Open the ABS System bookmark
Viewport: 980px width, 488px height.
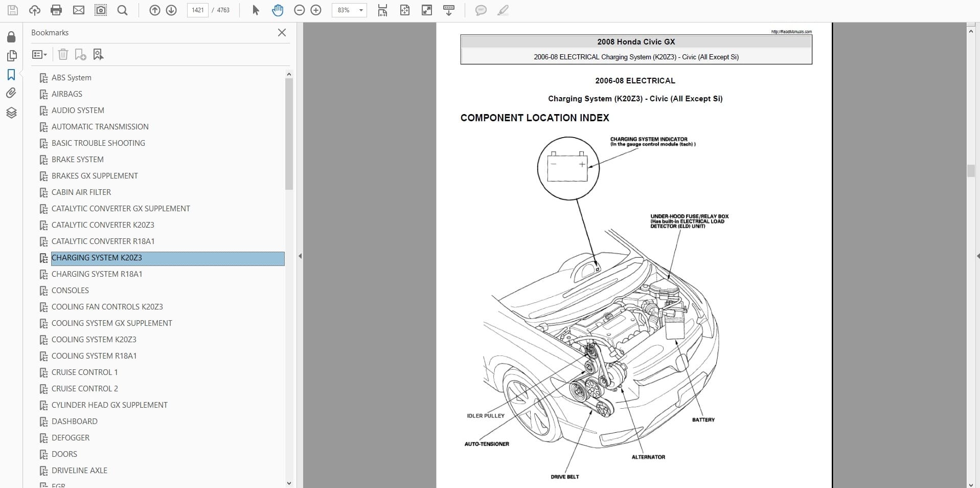click(71, 78)
